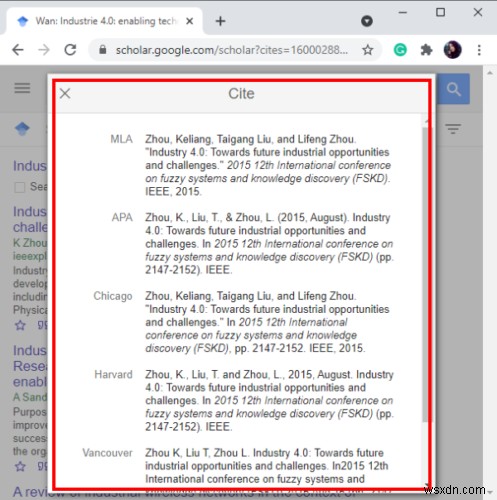Click the Vancouver style label
Image resolution: width=497 pixels, height=500 pixels.
[107, 453]
